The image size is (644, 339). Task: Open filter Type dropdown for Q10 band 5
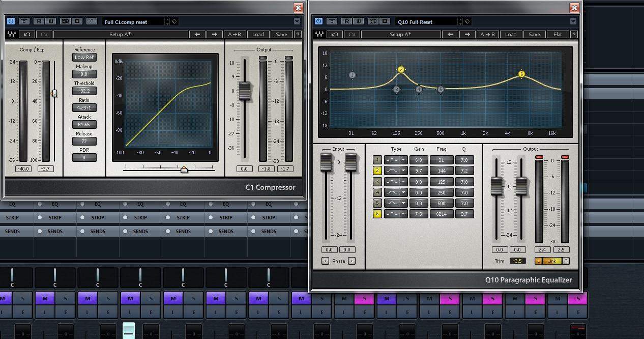(403, 203)
